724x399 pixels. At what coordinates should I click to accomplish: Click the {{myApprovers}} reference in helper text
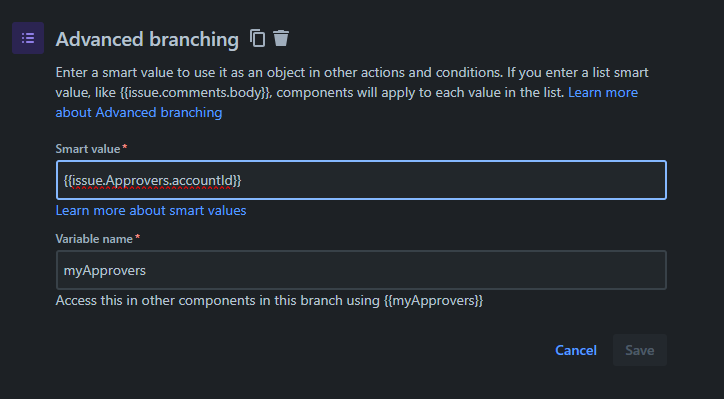pyautogui.click(x=434, y=301)
